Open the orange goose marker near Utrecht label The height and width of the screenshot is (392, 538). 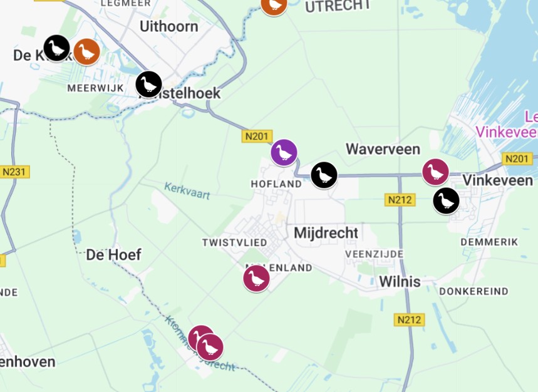pyautogui.click(x=274, y=5)
